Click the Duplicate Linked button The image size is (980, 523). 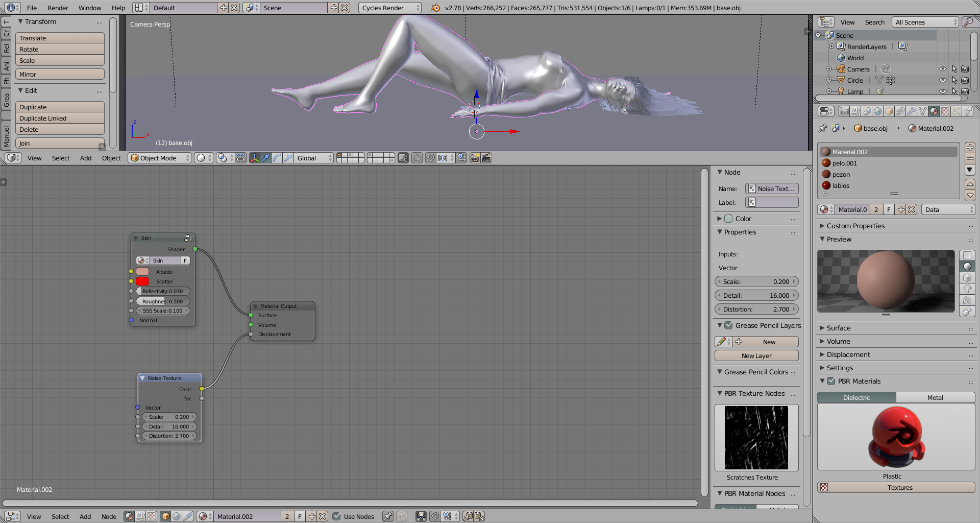pyautogui.click(x=60, y=118)
